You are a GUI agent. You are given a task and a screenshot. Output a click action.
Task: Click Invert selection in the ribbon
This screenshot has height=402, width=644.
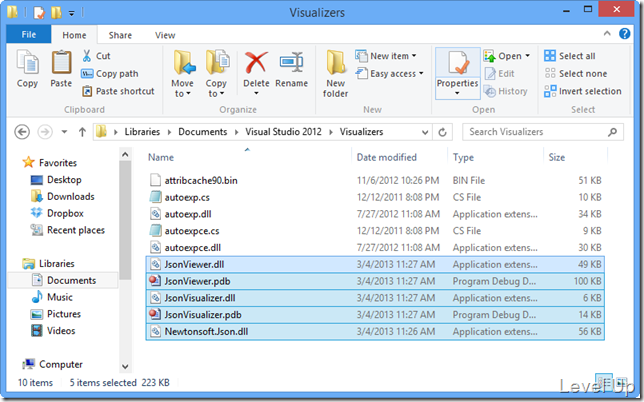583,91
